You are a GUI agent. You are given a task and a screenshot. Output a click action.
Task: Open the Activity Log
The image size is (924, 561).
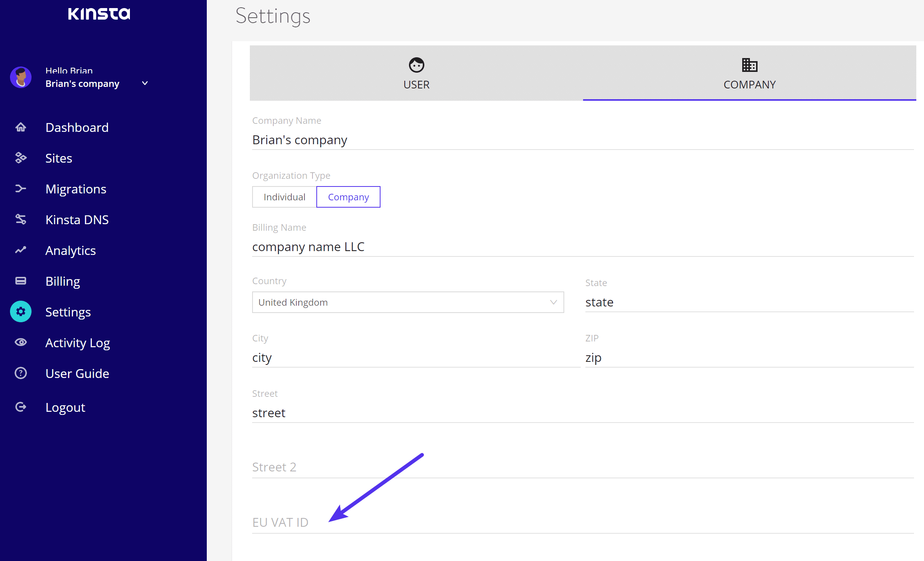click(x=78, y=343)
